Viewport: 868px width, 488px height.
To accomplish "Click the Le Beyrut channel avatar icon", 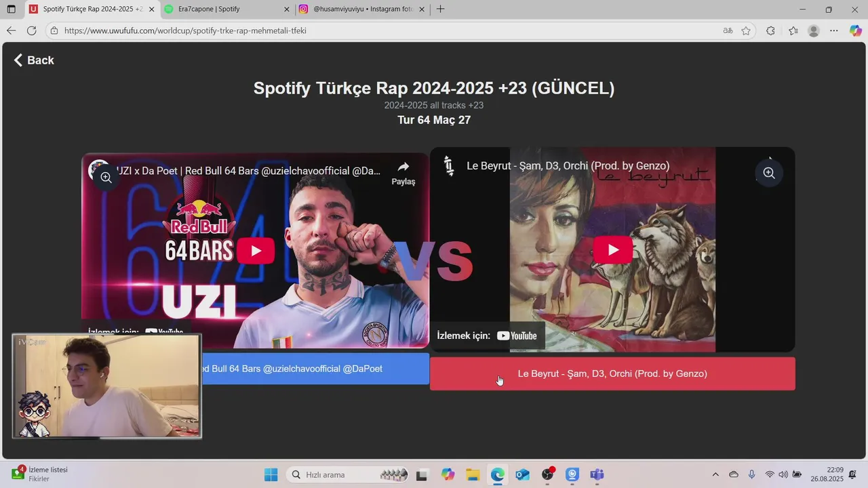I will point(448,166).
